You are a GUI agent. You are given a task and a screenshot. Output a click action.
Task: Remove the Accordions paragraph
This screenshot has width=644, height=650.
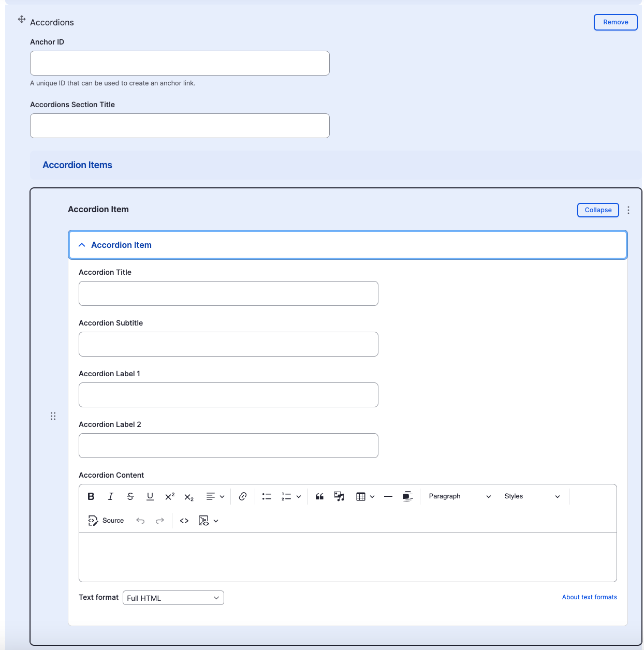point(616,22)
